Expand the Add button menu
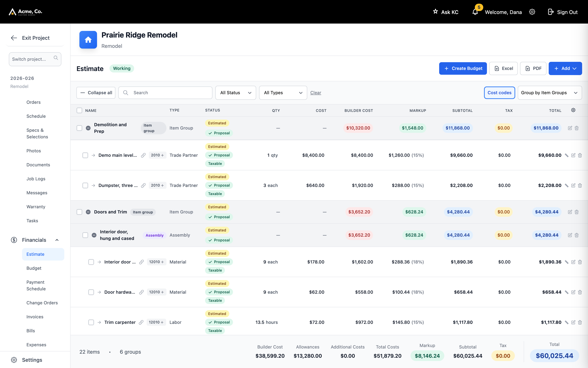The image size is (588, 368). 565,68
